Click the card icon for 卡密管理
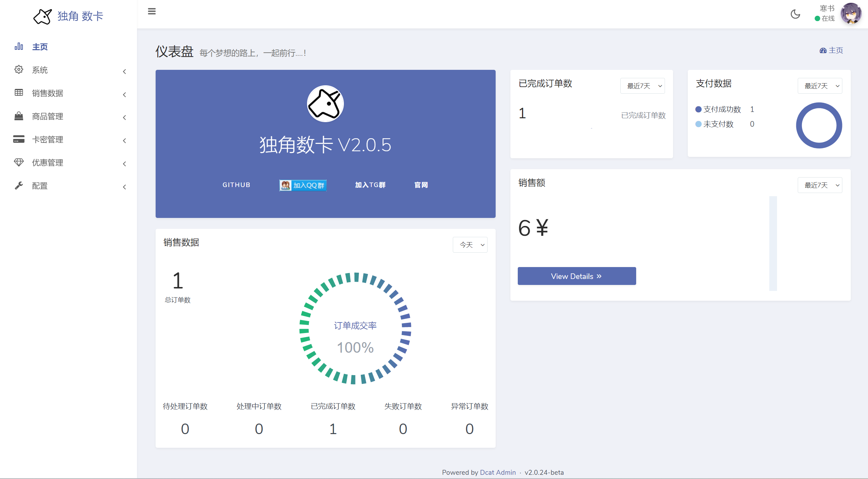Viewport: 868px width, 479px height. 19,139
